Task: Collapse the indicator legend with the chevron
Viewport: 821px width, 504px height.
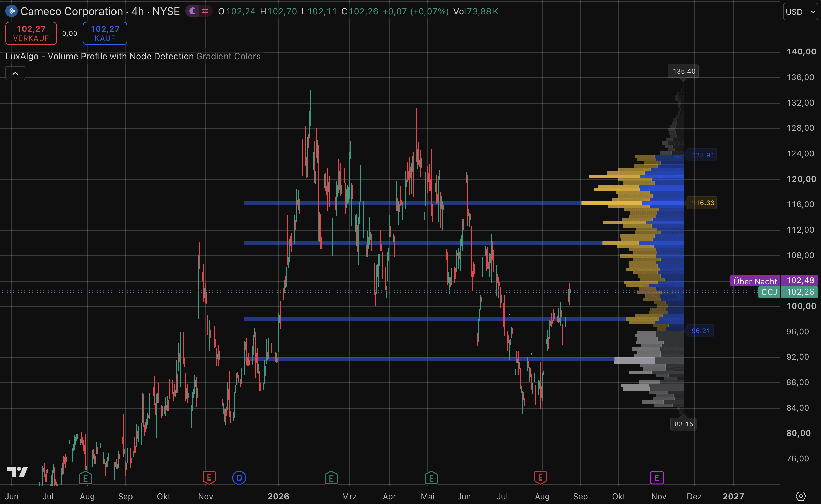Action: pos(15,73)
